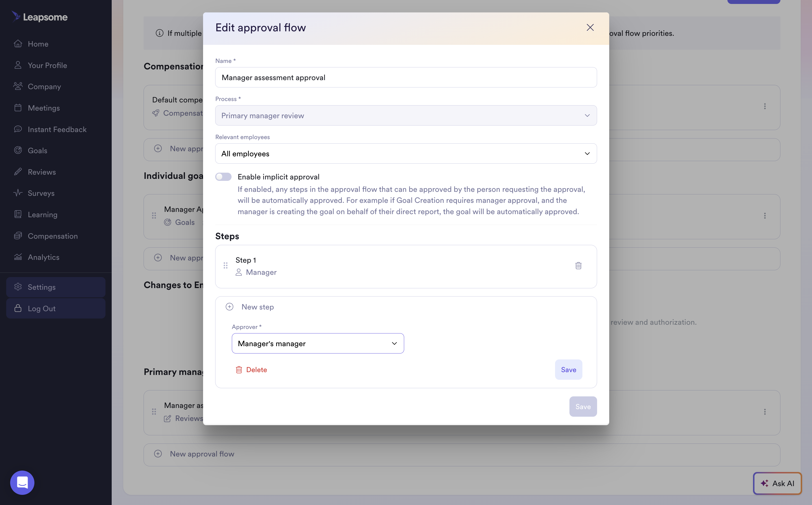Image resolution: width=812 pixels, height=505 pixels.
Task: Click the Goals target icon in background card
Action: [168, 222]
